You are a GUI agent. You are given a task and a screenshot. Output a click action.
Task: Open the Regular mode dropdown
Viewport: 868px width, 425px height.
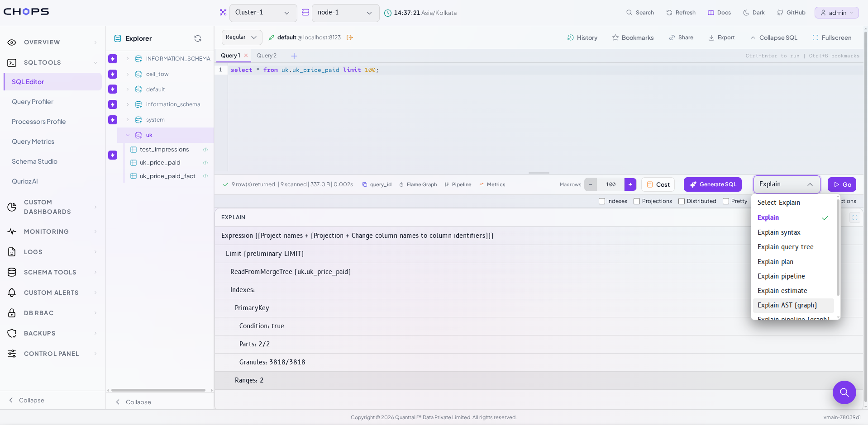(x=242, y=38)
